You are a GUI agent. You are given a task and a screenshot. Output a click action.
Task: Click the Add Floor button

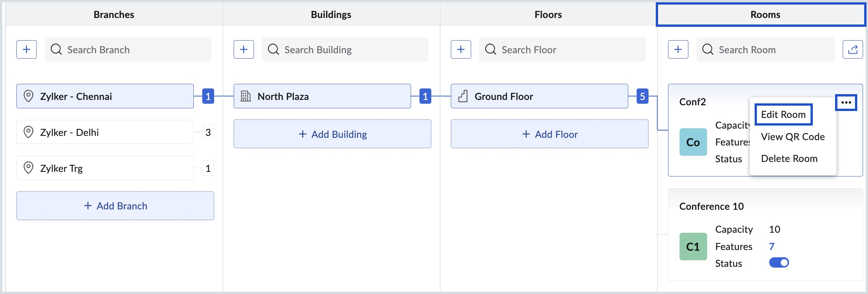(550, 134)
